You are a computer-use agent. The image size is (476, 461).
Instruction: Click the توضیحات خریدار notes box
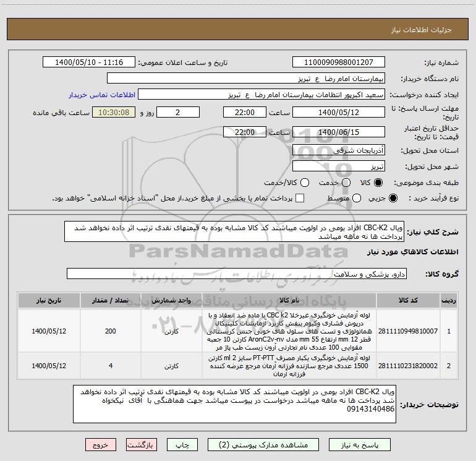(234, 404)
